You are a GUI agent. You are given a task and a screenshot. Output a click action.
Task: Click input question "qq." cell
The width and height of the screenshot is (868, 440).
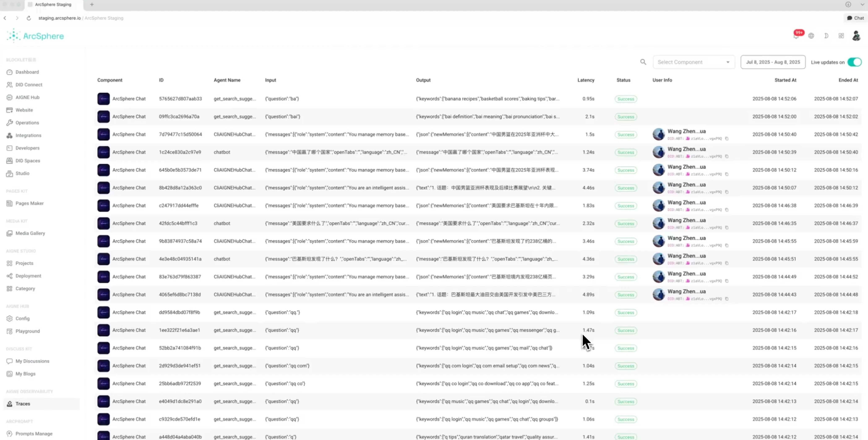(x=282, y=312)
